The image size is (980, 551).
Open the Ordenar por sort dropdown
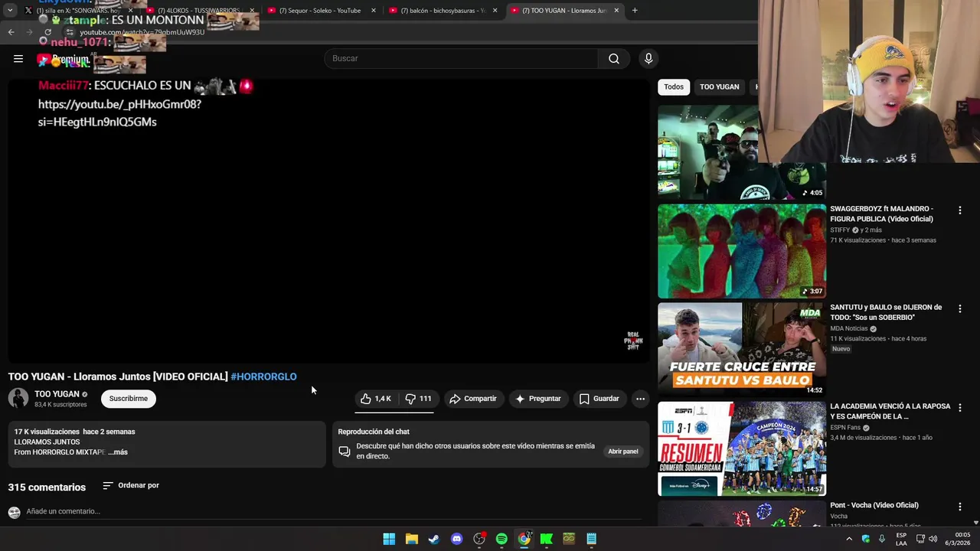[x=131, y=485]
